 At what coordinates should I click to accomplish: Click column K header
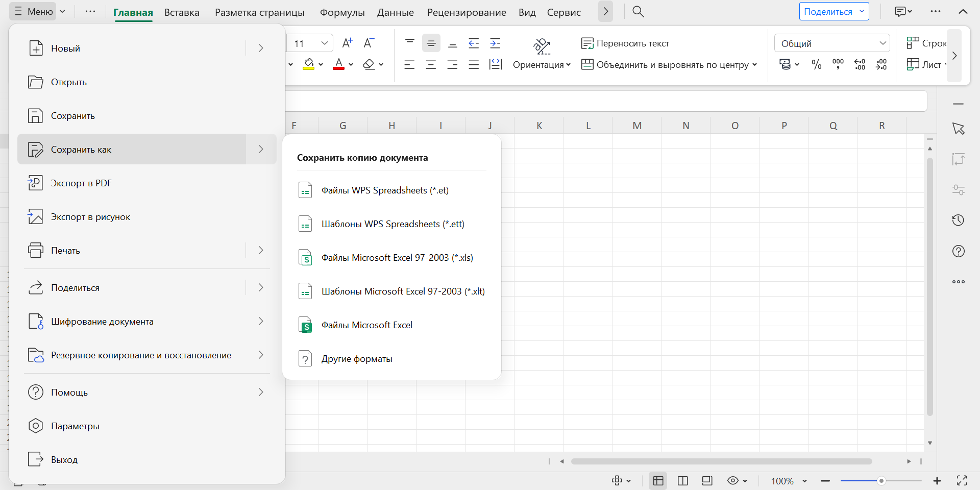539,126
